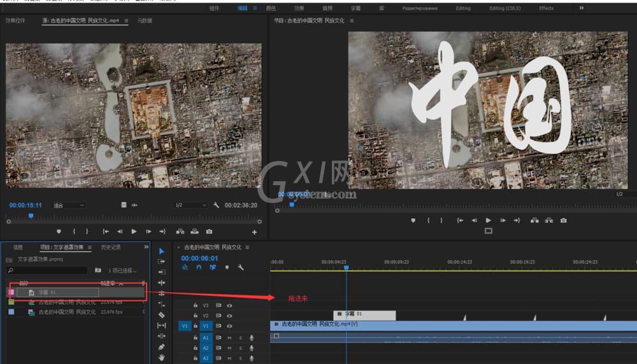Toggle linked selection in timeline
Viewport: 637px width, 364px height.
coord(213,267)
